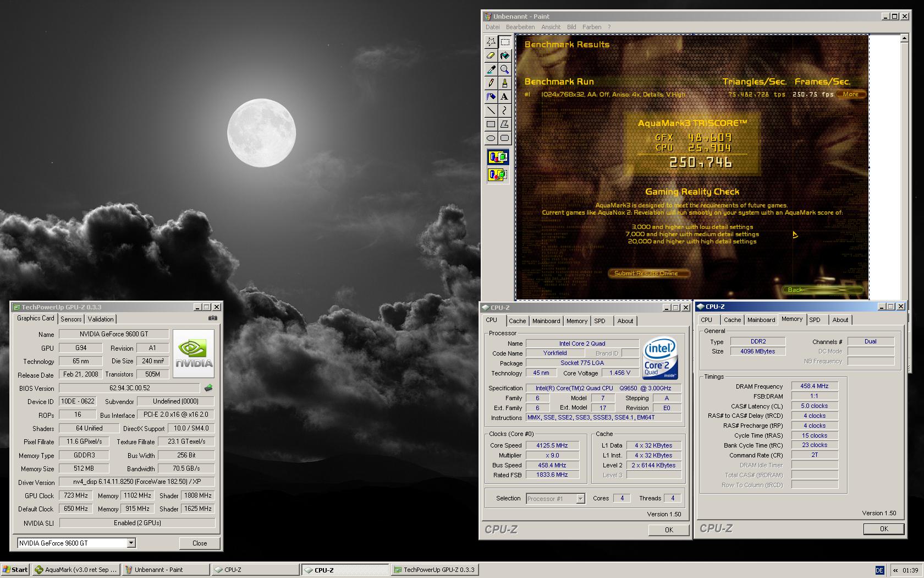Select the Pencil tool in Paint
924x578 pixels.
491,83
